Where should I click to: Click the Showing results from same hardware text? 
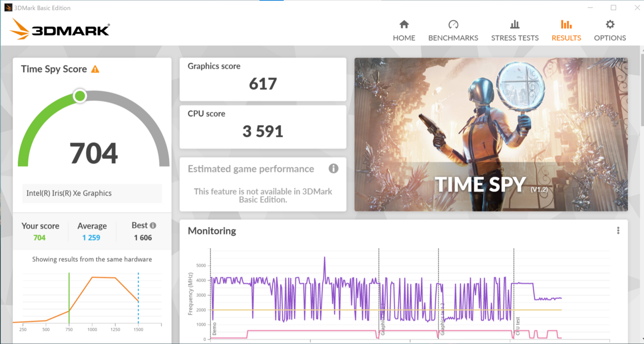[x=92, y=259]
